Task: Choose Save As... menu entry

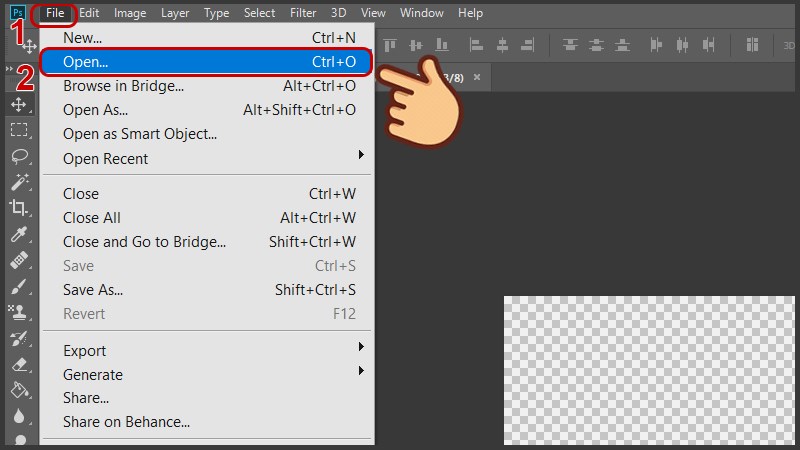Action: point(206,290)
